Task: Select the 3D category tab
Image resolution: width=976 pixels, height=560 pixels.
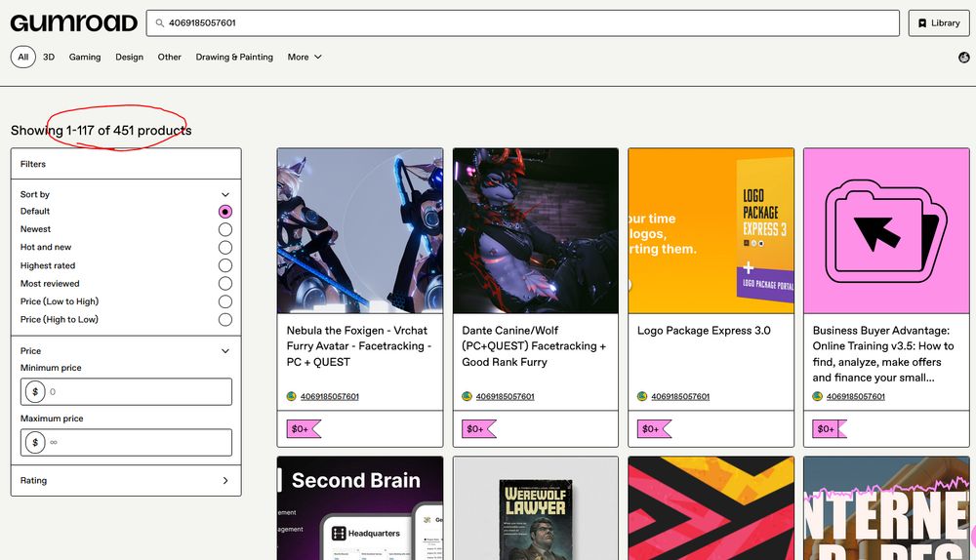Action: tap(49, 57)
